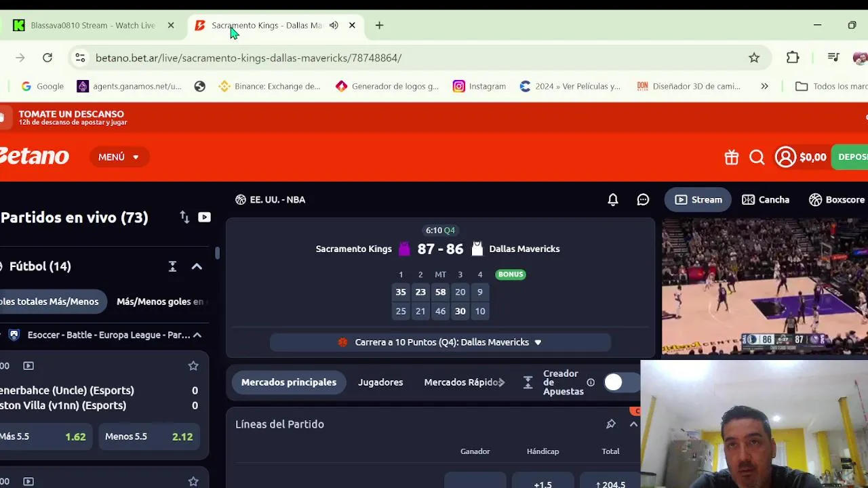Viewport: 868px width, 488px height.
Task: Open the chat bubble icon
Action: click(x=643, y=199)
